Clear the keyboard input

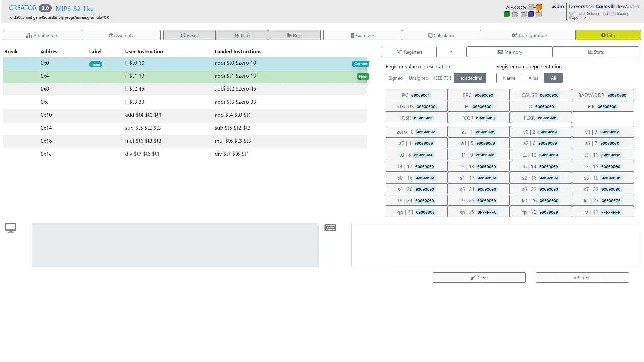[x=479, y=278]
